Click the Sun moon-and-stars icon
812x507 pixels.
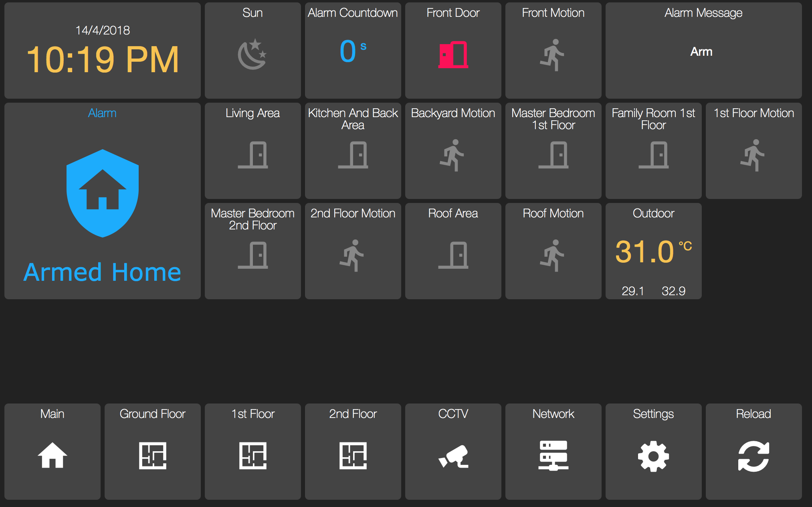tap(252, 55)
